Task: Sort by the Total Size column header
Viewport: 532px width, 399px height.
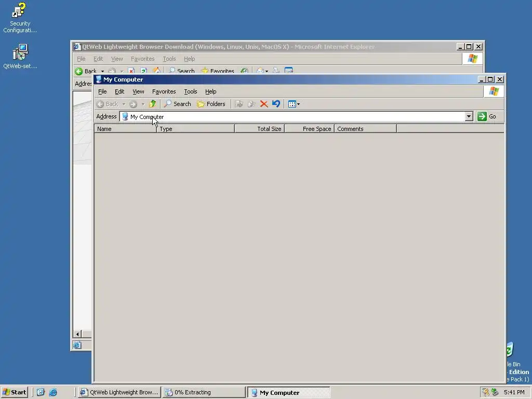Action: pyautogui.click(x=260, y=129)
